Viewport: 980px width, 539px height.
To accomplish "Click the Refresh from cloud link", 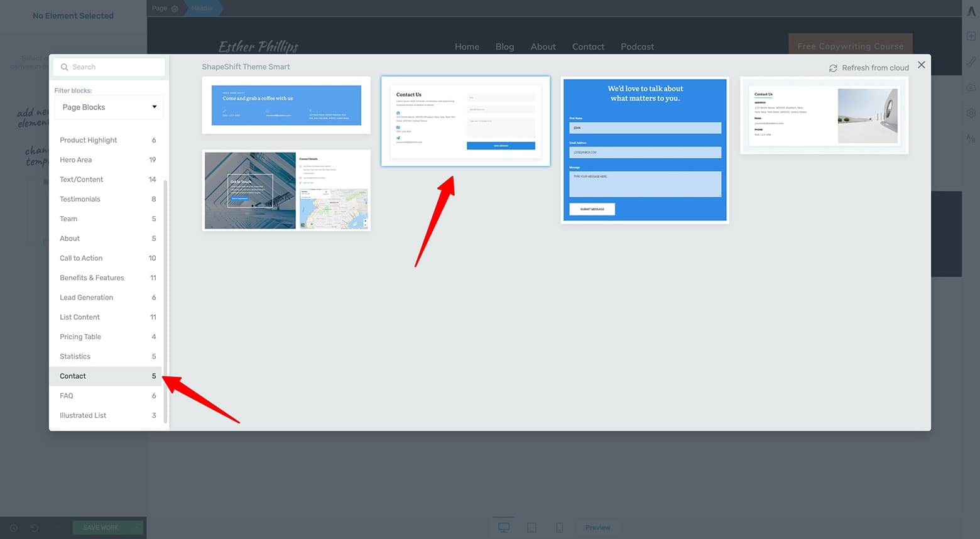I will click(x=869, y=67).
